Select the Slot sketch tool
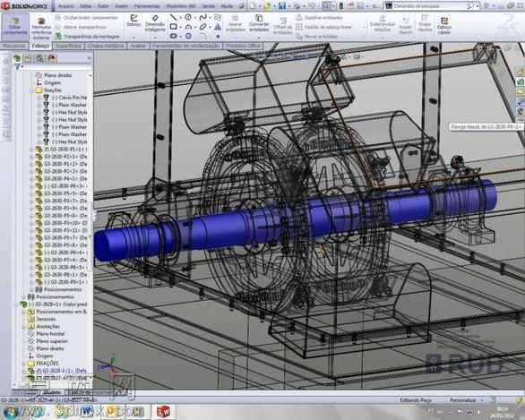 coord(173,36)
